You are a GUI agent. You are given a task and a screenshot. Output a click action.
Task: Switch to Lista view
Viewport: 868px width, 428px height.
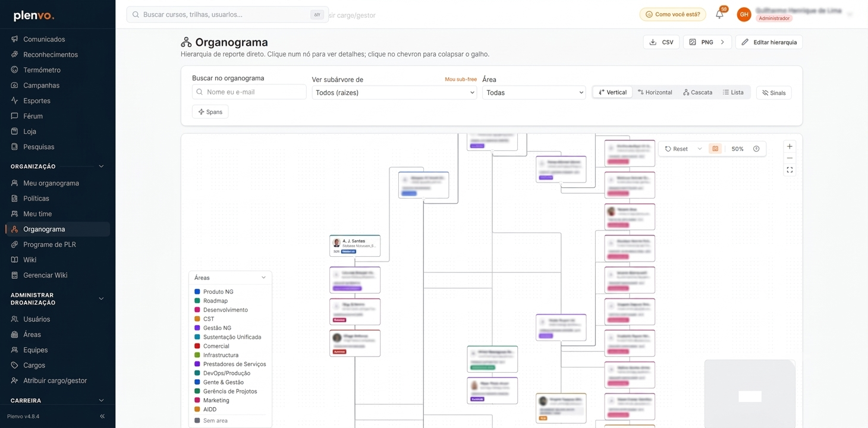(733, 92)
